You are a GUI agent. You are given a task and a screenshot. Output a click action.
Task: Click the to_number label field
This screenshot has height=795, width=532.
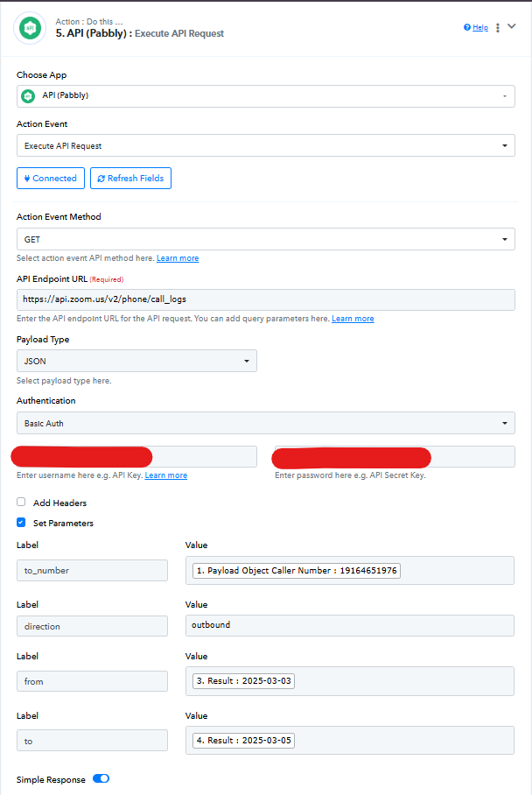click(92, 570)
